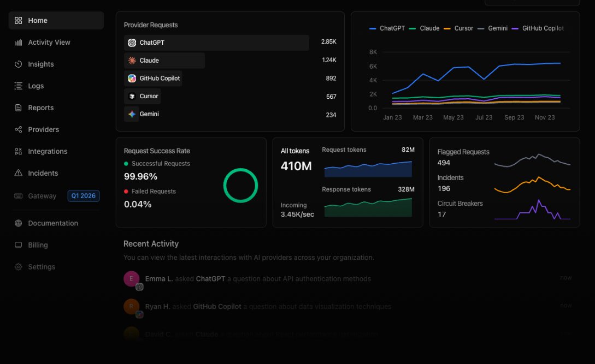
Task: Click the Incidents orange sparkline
Action: tap(532, 184)
